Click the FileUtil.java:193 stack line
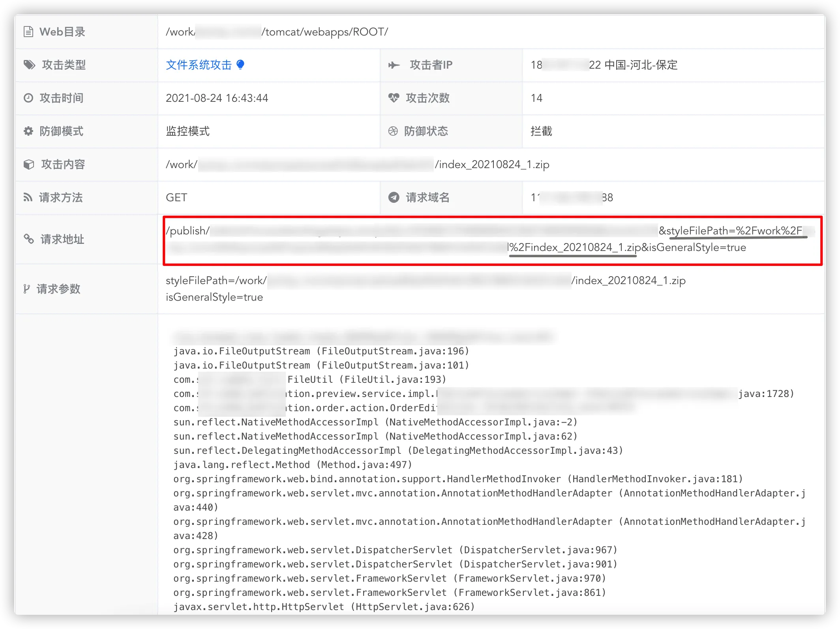 310,379
